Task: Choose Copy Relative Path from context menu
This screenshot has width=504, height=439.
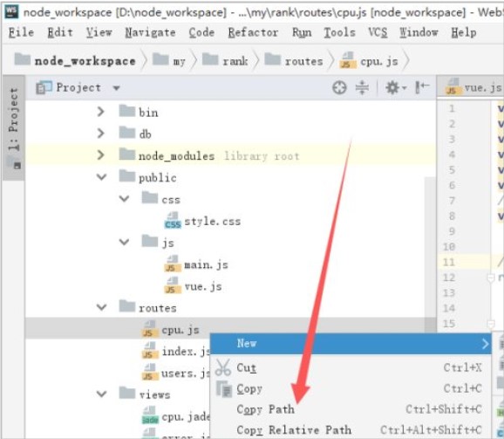Action: click(351, 430)
